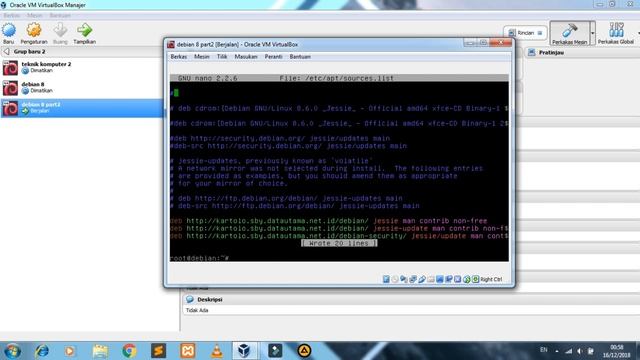
Task: Open the Berkas menu in VirtualBox Manager
Action: [x=11, y=15]
